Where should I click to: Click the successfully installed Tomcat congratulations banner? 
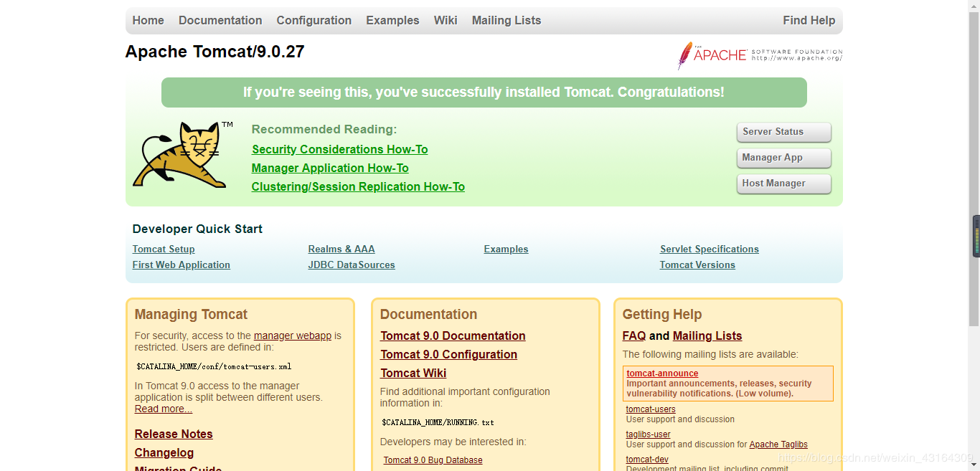click(x=484, y=92)
